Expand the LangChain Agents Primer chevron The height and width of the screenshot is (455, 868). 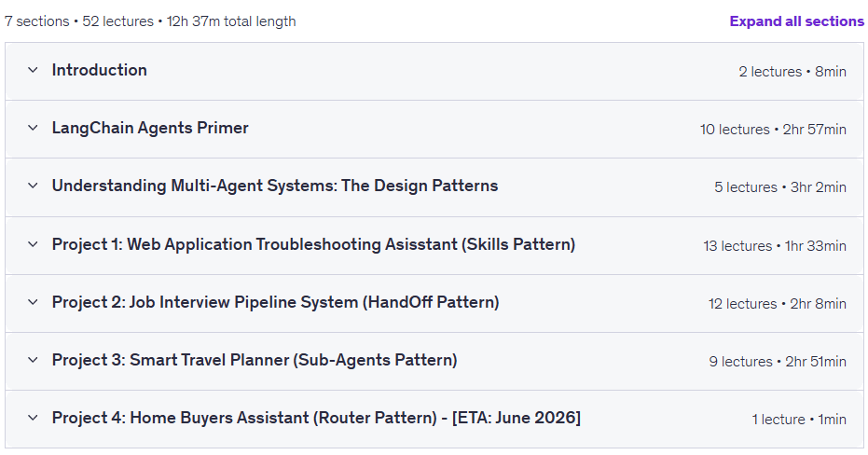[x=33, y=128]
